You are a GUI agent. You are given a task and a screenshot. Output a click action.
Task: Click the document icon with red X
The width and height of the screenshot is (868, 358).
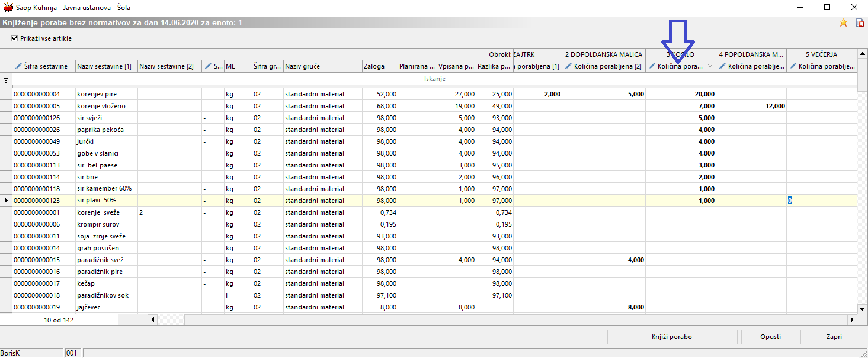[860, 22]
